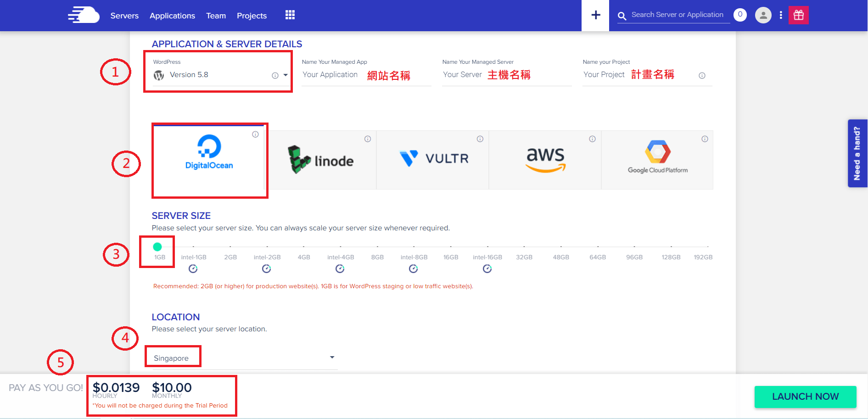Set server size to 4GB
868x419 pixels.
tap(304, 257)
